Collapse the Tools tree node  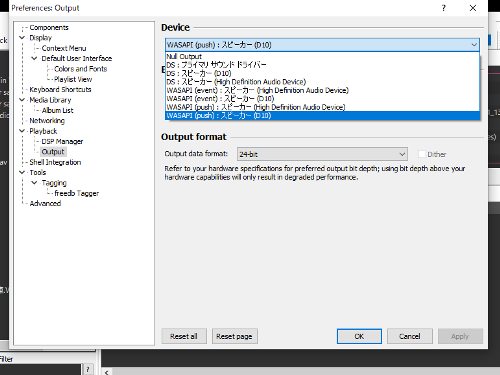22,172
